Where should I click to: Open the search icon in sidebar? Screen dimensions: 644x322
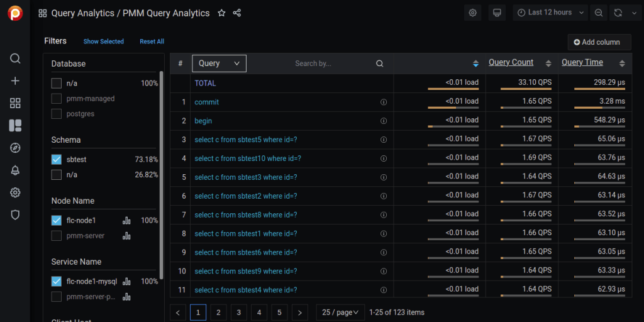coord(15,58)
